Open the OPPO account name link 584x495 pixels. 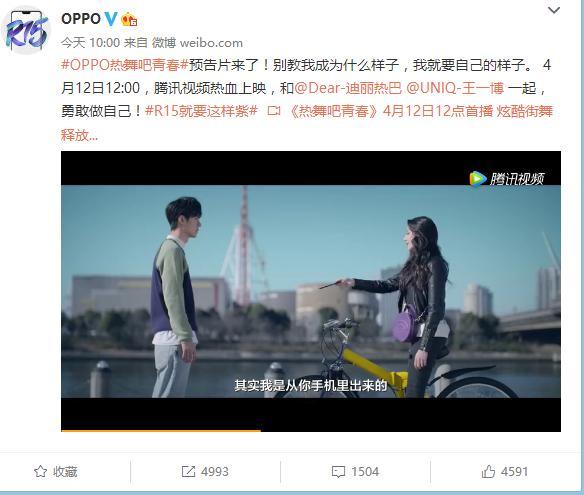click(81, 19)
